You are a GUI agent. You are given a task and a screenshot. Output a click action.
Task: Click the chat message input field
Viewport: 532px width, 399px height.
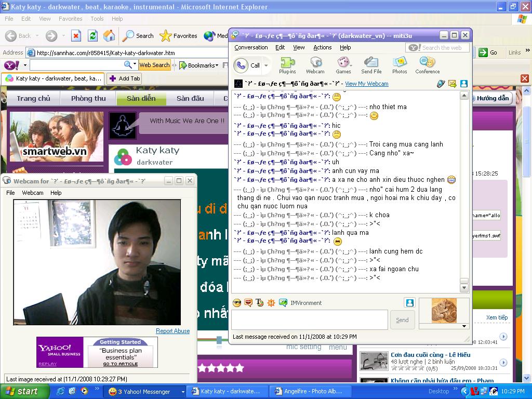click(x=309, y=320)
